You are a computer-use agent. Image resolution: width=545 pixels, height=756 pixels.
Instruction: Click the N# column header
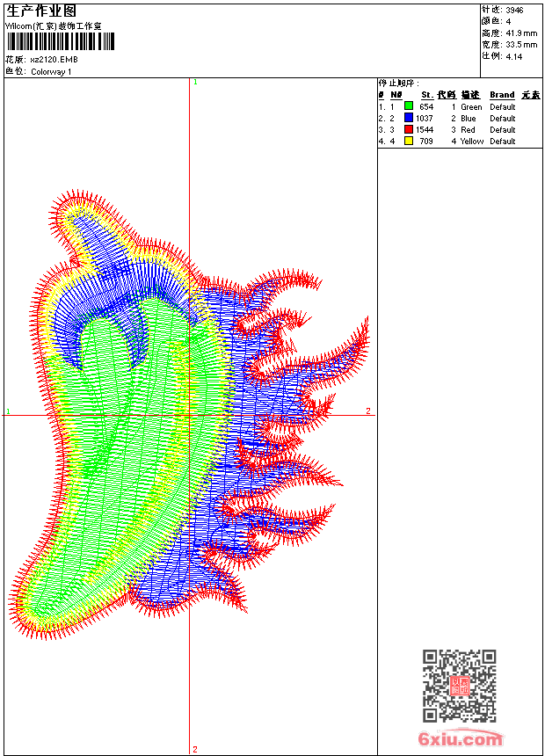tap(396, 95)
